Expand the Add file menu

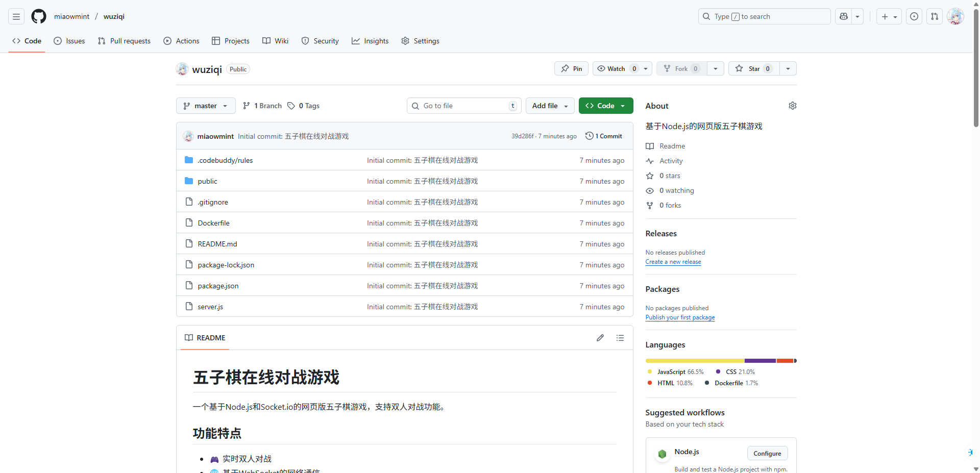(x=550, y=106)
